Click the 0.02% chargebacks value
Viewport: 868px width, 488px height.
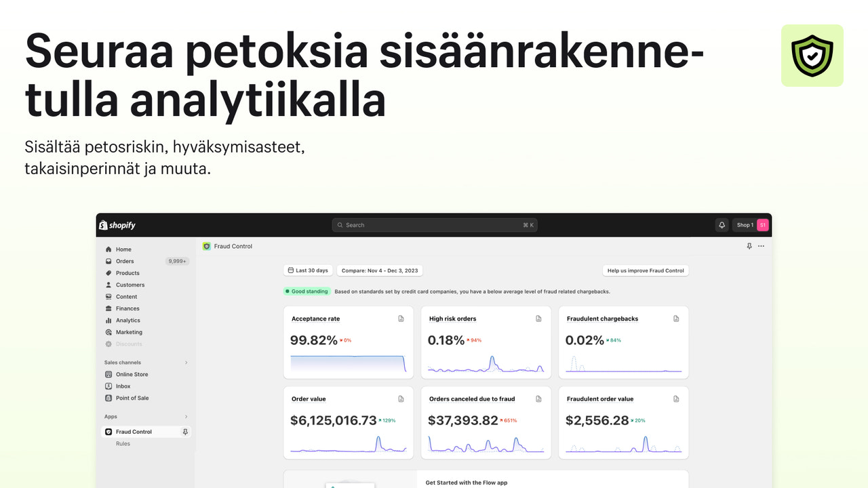585,340
